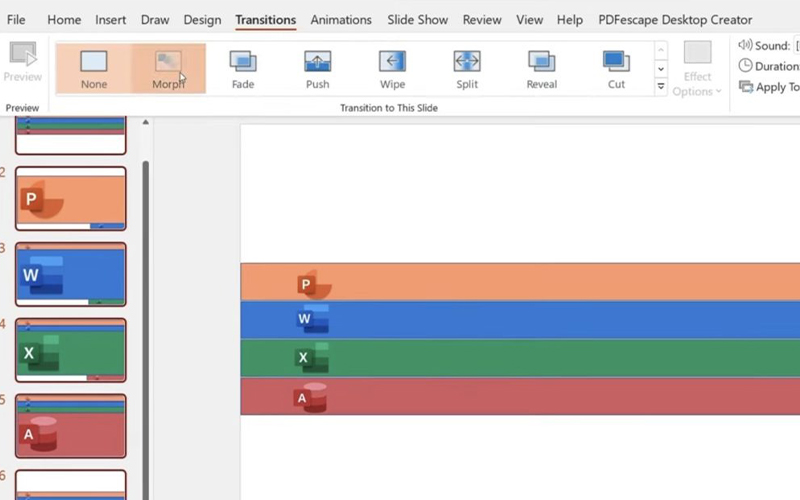Select slide 4 Excel thumbnail

pyautogui.click(x=70, y=350)
